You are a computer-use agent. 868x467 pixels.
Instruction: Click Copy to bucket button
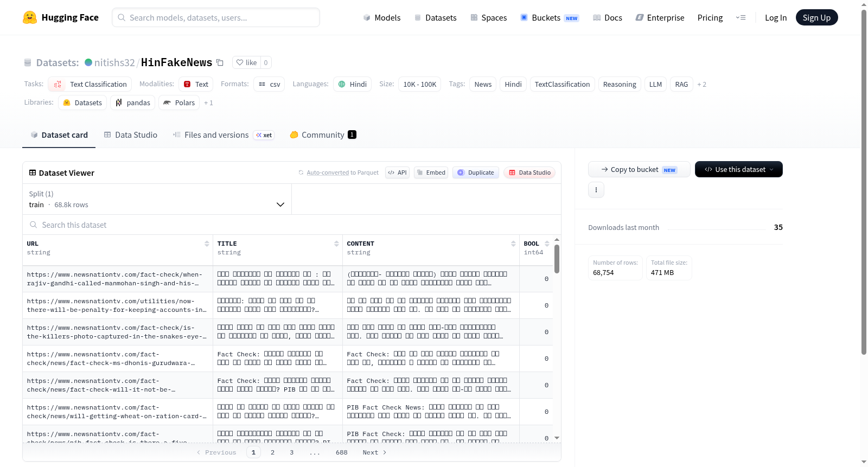pos(639,169)
